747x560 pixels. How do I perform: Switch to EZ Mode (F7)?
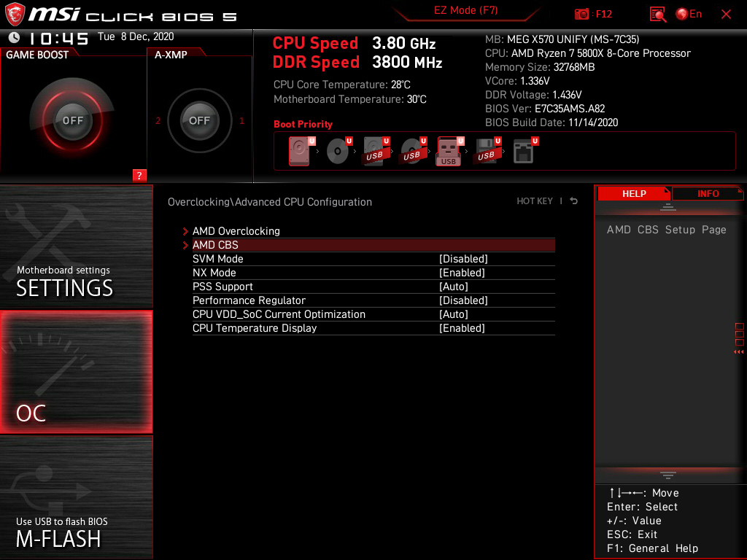pos(466,10)
